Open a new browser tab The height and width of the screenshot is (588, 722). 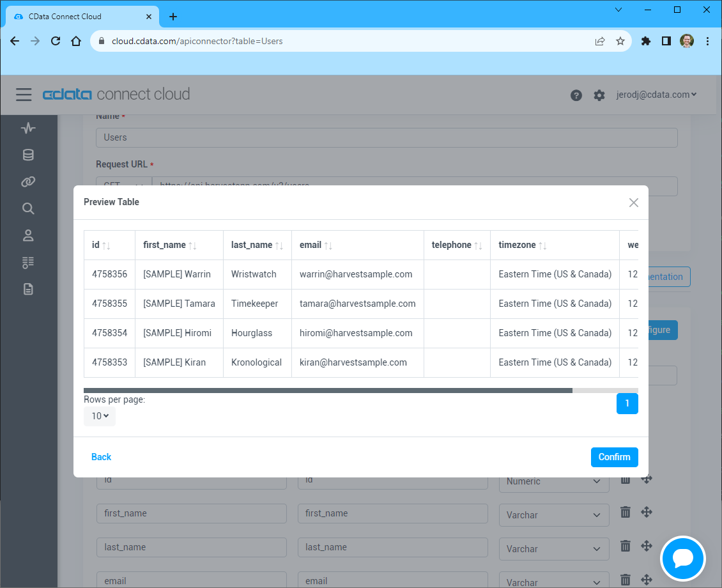173,17
